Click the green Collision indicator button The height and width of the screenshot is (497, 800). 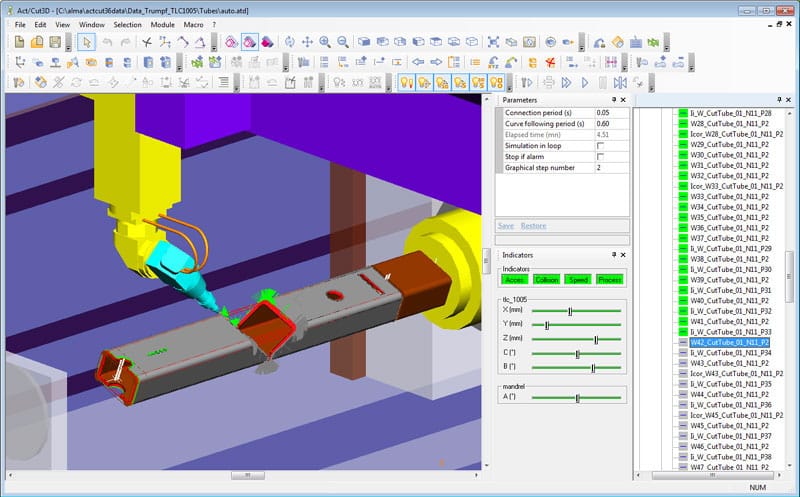546,280
